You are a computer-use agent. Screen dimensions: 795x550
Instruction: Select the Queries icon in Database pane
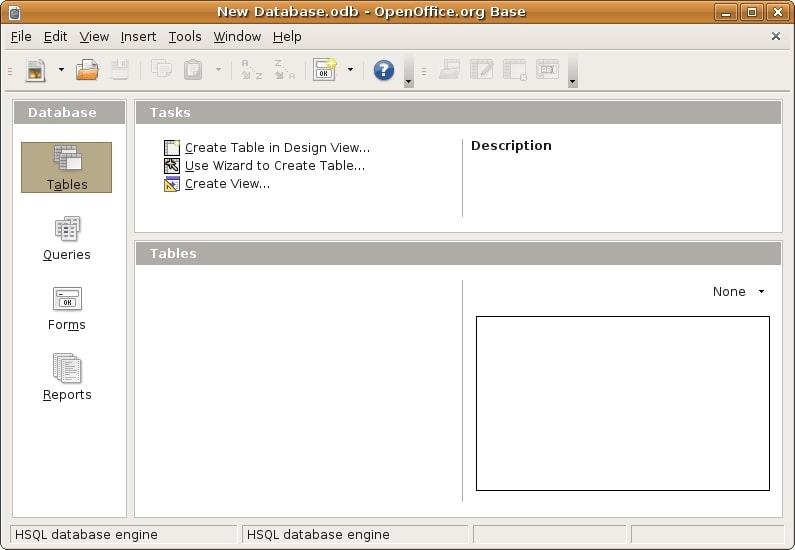click(67, 238)
